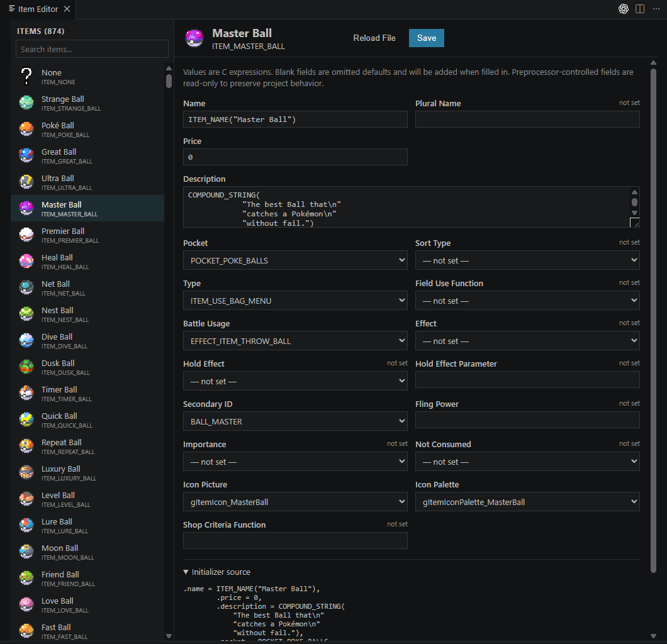Click the Shop Criteria Function field

coord(295,541)
